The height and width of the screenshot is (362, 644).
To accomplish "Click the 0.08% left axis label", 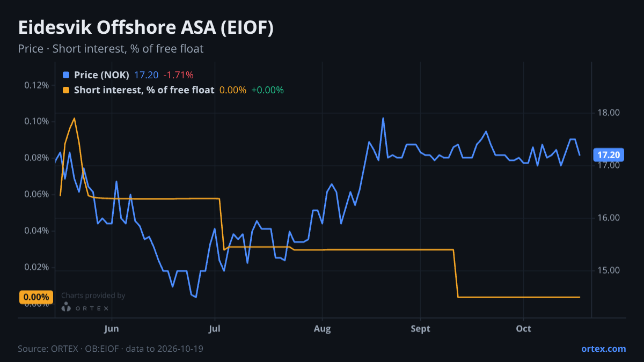I will [37, 158].
